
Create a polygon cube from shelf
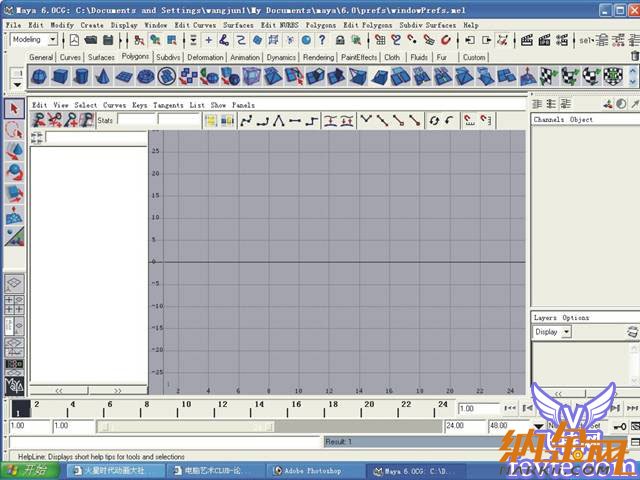pyautogui.click(x=60, y=76)
